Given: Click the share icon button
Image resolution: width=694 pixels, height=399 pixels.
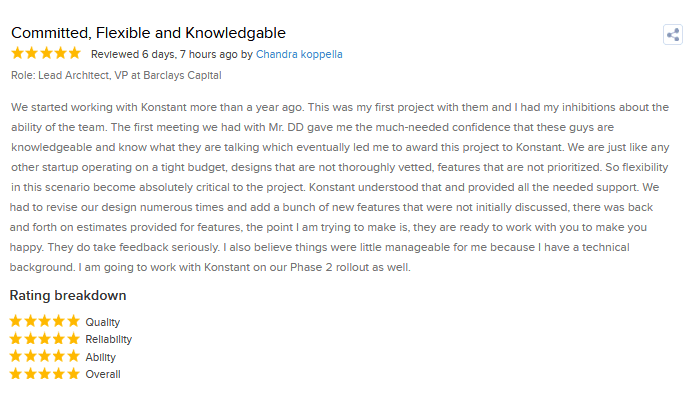Looking at the screenshot, I should [x=672, y=35].
